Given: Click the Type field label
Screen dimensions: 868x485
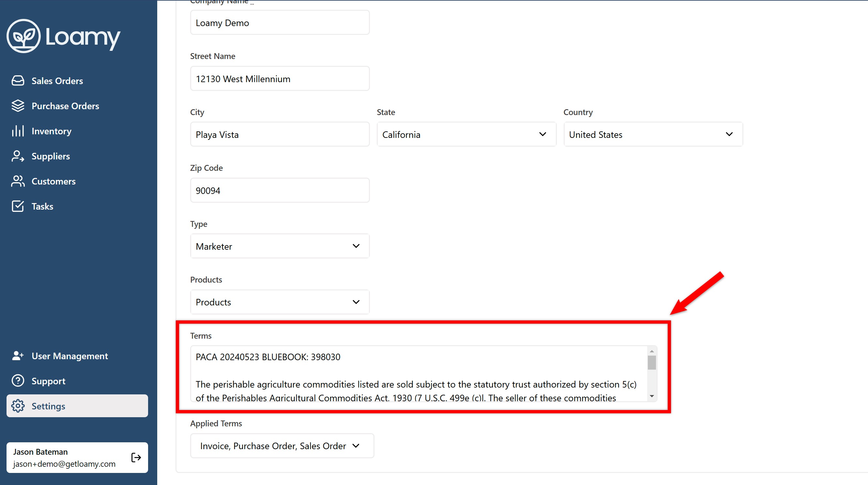Looking at the screenshot, I should point(199,224).
